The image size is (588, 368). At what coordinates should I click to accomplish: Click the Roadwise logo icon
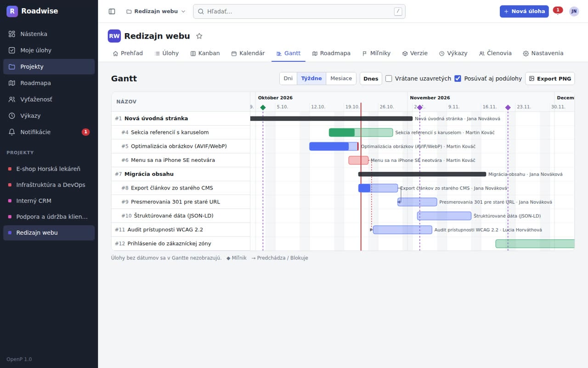tap(12, 11)
